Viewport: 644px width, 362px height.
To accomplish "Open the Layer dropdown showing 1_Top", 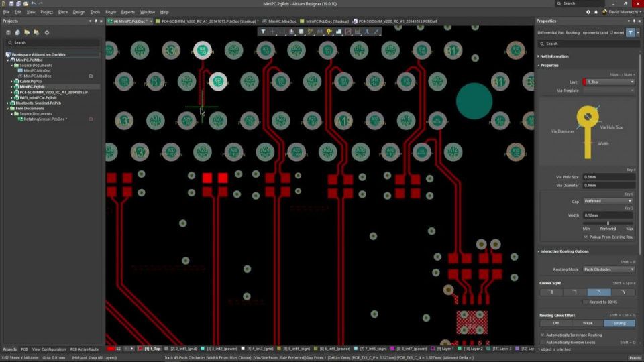I will [608, 82].
